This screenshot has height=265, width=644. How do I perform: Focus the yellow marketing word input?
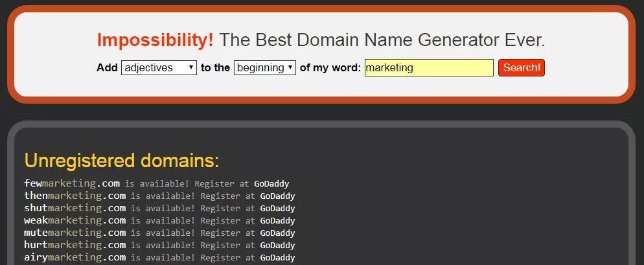429,68
